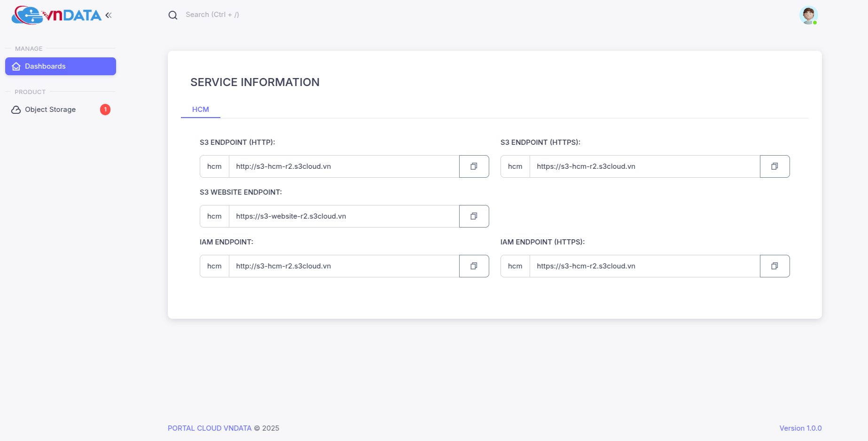Screen dimensions: 868x441
Task: Copy the S3 HTTP endpoint URL
Action: tap(474, 166)
